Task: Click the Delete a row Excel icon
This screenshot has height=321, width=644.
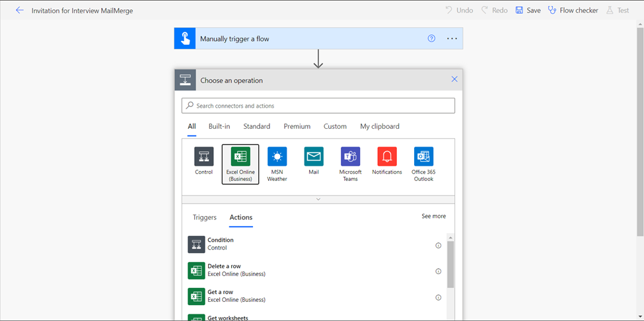Action: (196, 271)
